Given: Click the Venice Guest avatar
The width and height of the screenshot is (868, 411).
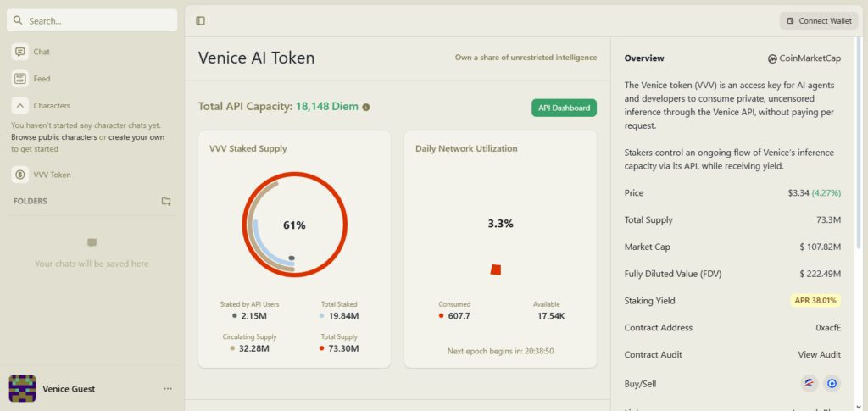Looking at the screenshot, I should pos(23,388).
